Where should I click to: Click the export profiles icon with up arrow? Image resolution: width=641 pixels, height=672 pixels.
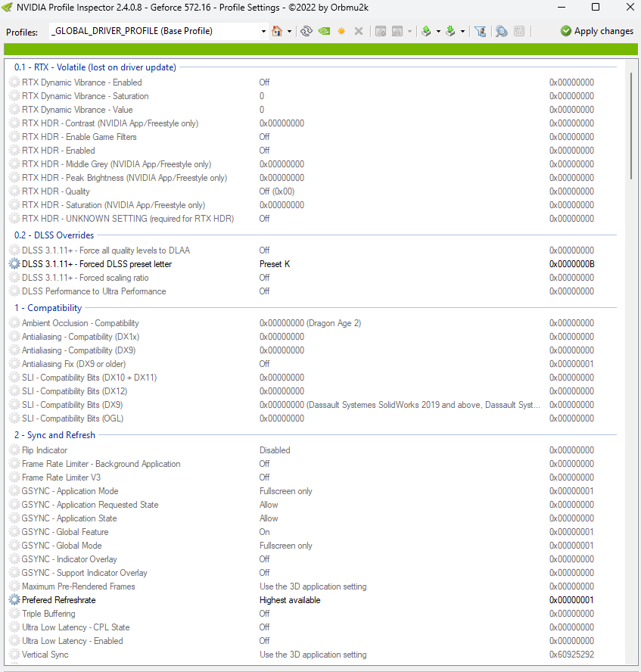[x=426, y=31]
